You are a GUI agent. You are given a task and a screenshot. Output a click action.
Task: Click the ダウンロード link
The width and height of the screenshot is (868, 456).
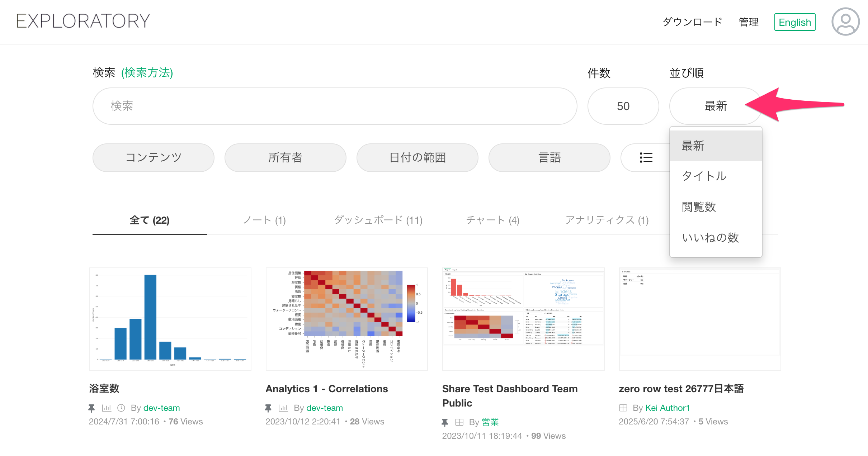point(692,22)
